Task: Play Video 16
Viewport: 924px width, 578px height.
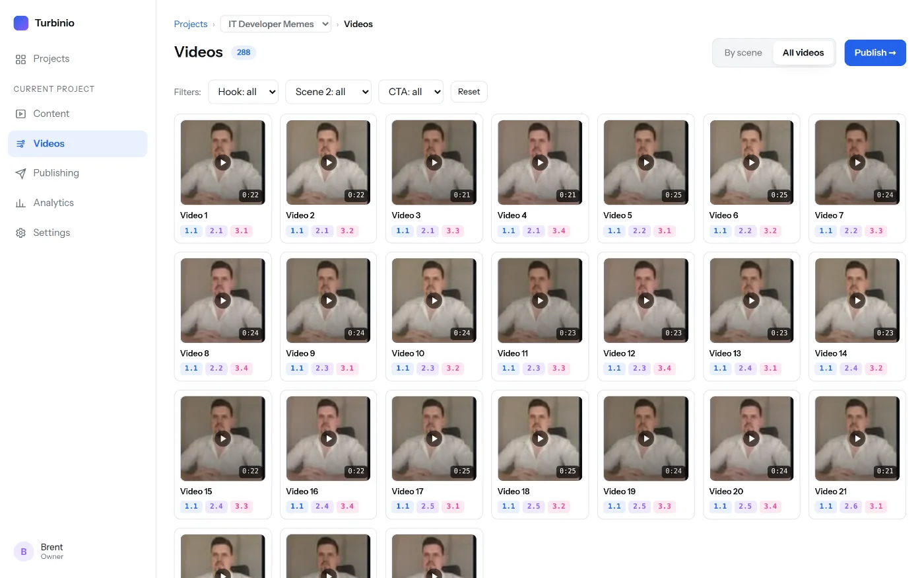Action: (329, 439)
